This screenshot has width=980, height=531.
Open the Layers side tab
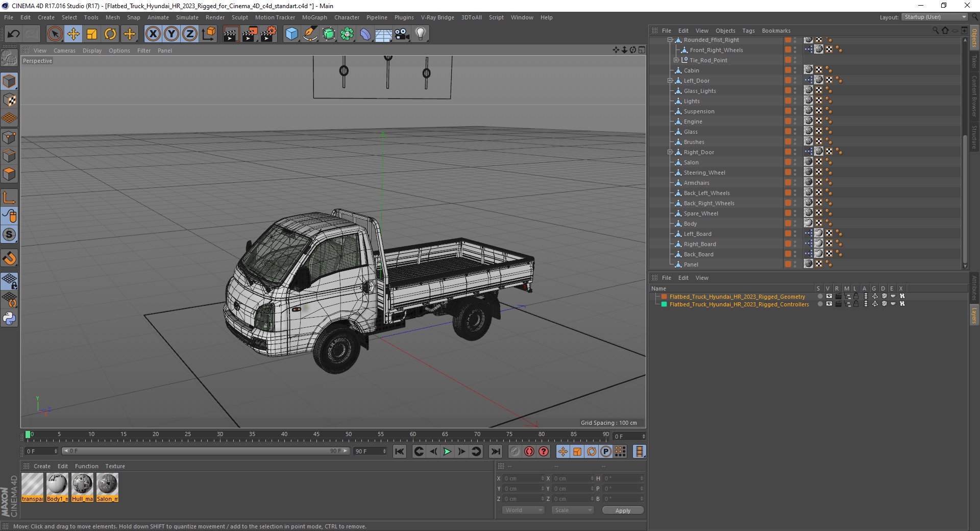[x=974, y=315]
